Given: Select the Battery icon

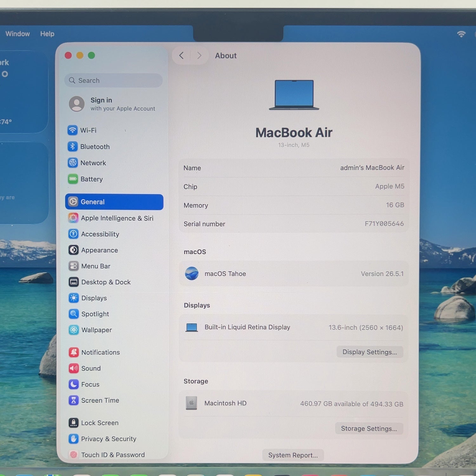Looking at the screenshot, I should coord(73,179).
